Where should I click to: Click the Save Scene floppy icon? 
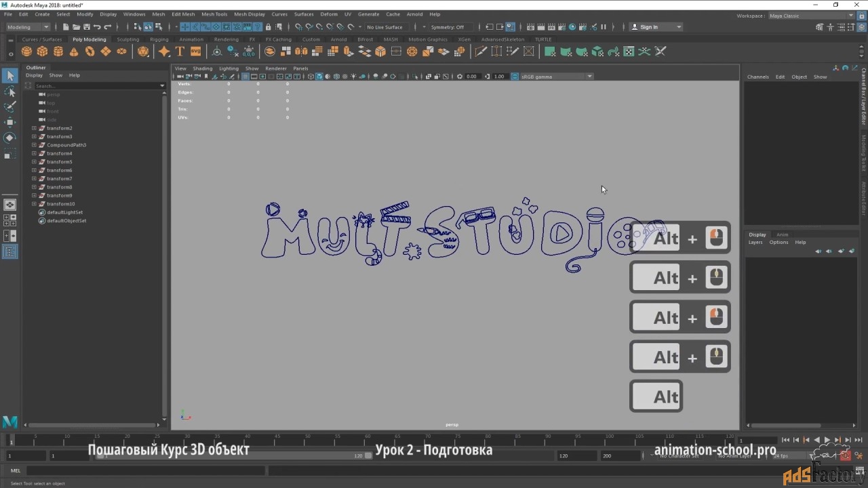pyautogui.click(x=86, y=27)
